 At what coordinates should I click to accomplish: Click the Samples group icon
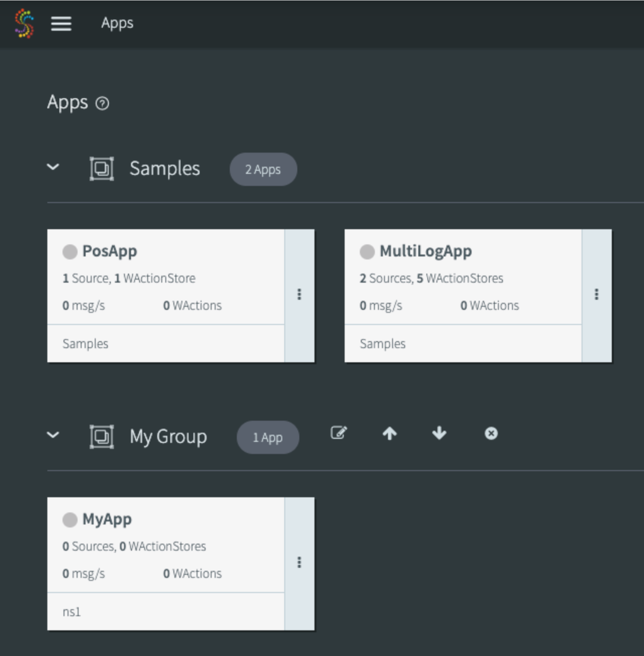[102, 168]
